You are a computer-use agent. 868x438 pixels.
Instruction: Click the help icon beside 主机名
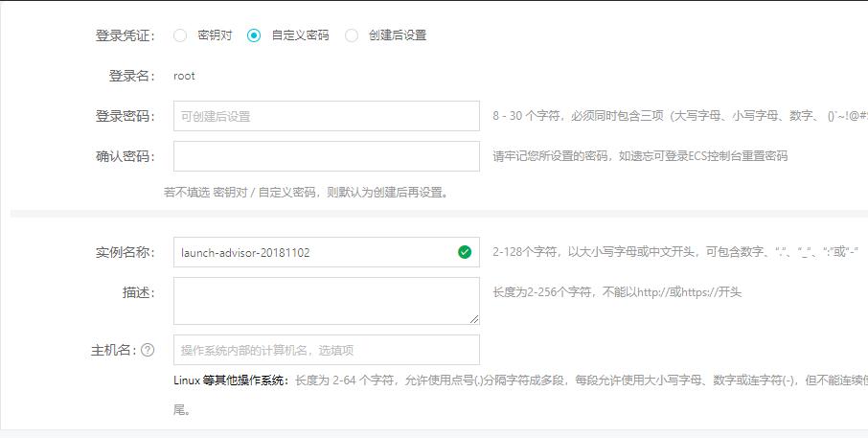coord(148,350)
